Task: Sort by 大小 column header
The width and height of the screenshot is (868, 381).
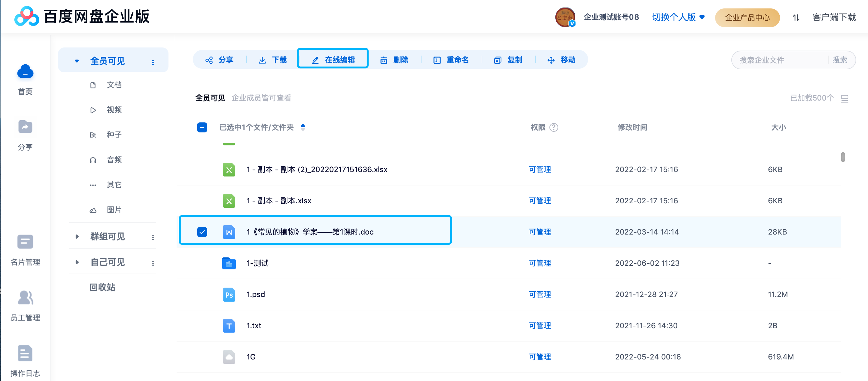Action: pos(778,127)
